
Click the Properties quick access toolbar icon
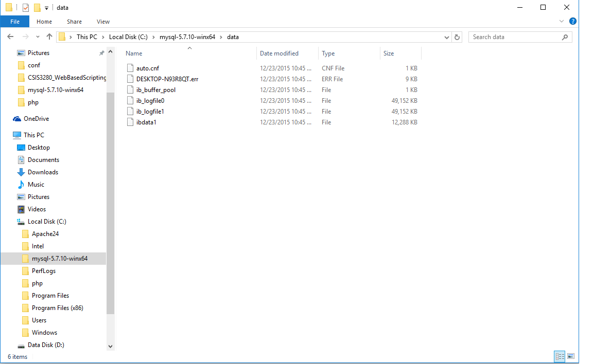26,8
